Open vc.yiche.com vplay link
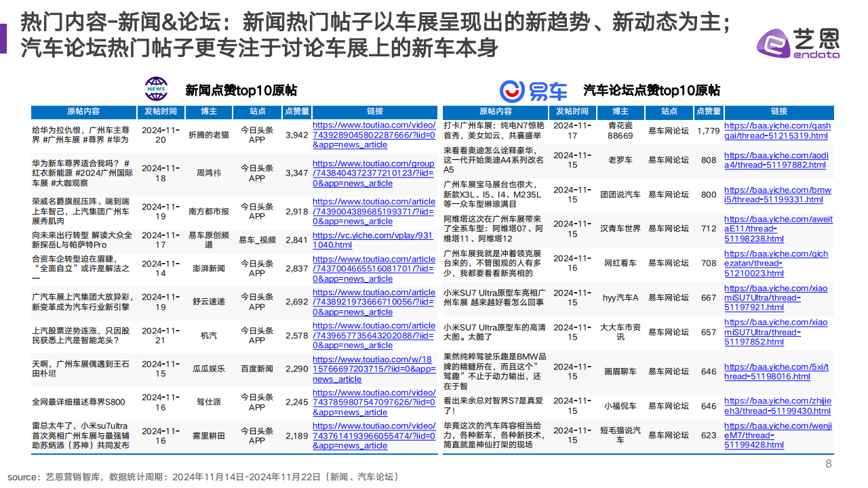Screen dimensions: 868x488 pos(372,240)
